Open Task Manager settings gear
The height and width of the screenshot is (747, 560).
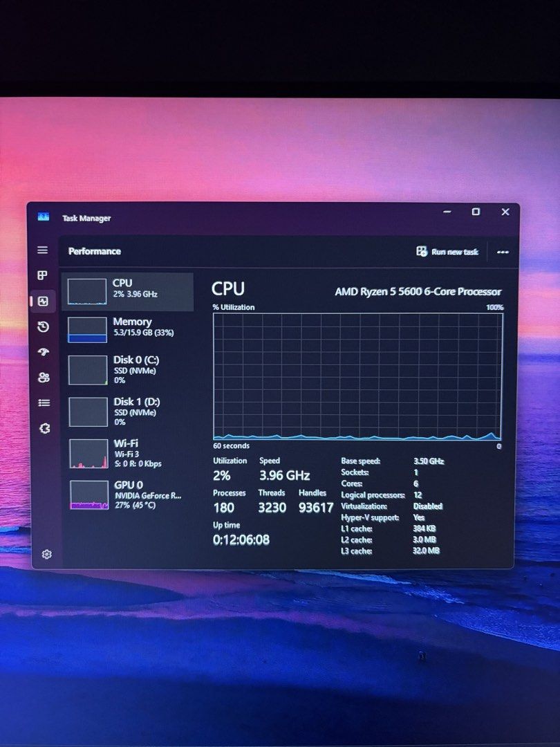coord(46,554)
